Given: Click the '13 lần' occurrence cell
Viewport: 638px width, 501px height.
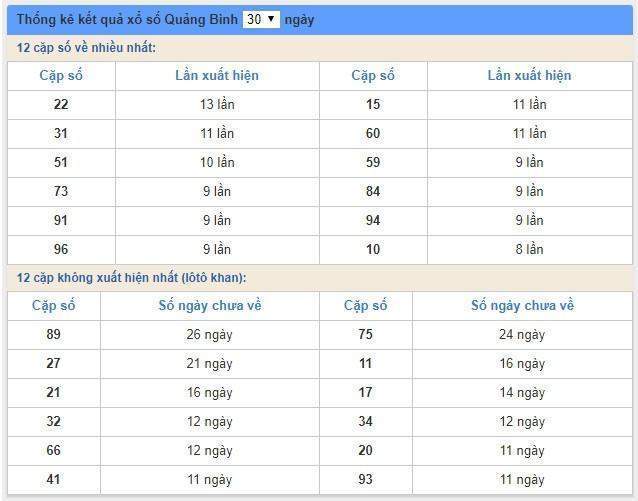Looking at the screenshot, I should (216, 104).
